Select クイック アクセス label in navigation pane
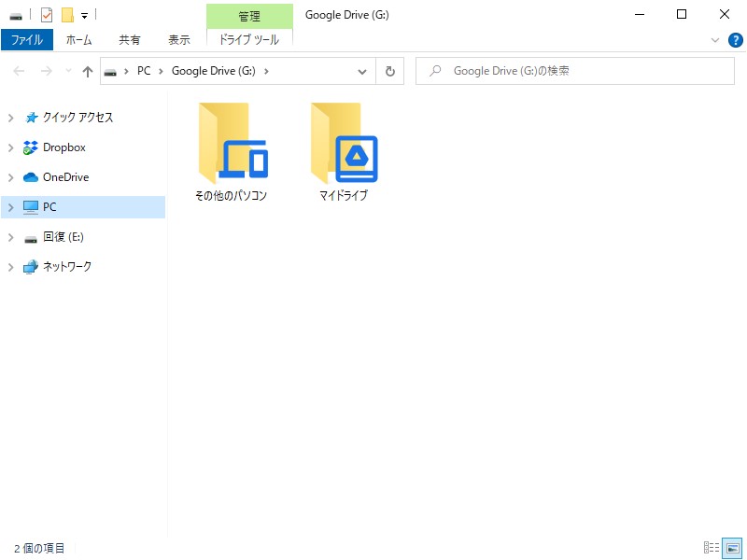This screenshot has height=560, width=747. [x=78, y=118]
